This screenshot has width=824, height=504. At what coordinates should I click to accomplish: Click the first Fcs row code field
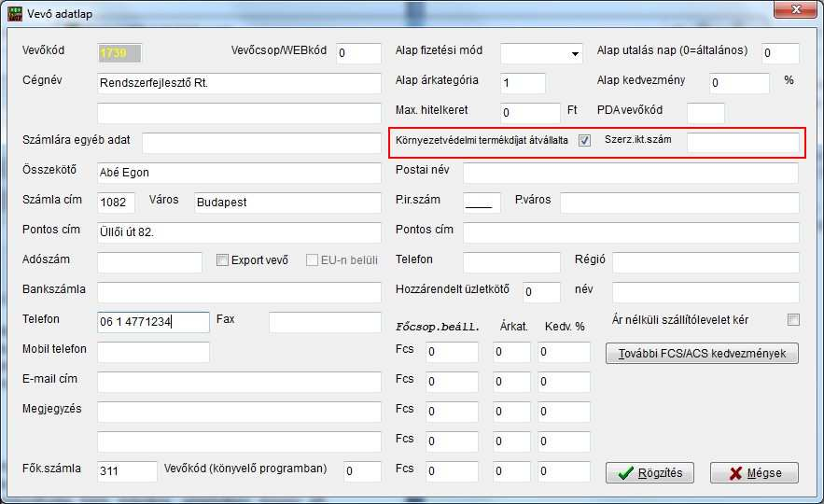click(x=453, y=352)
